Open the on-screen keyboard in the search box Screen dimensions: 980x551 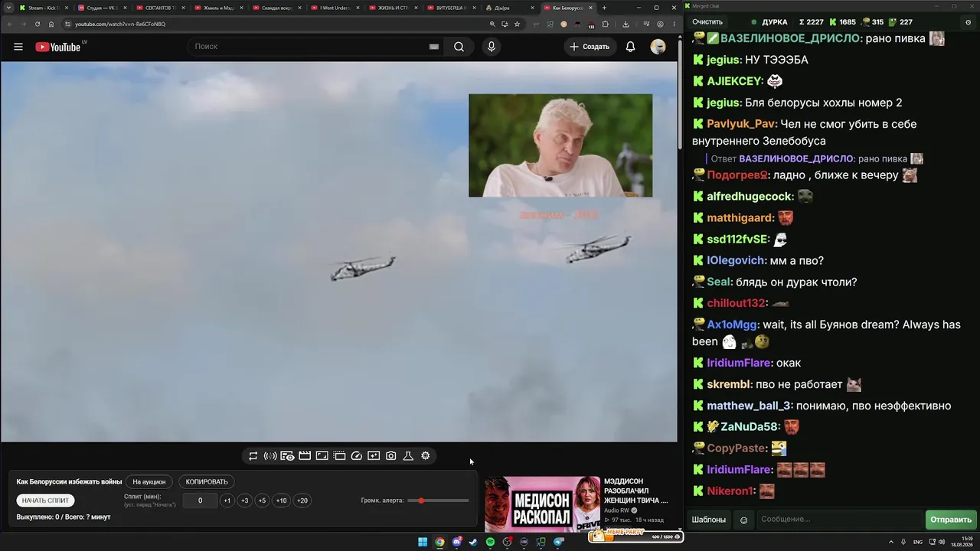click(434, 47)
